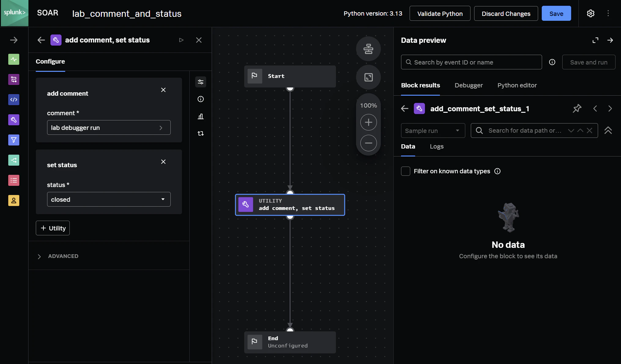The height and width of the screenshot is (364, 621).
Task: Enable Filter on known data types checkbox
Action: (406, 171)
